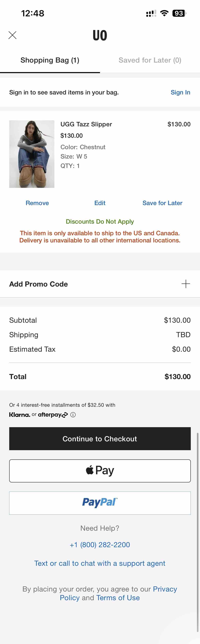Remove the UGG Tazz Slipper
Viewport: 200px width, 644px height.
37,203
